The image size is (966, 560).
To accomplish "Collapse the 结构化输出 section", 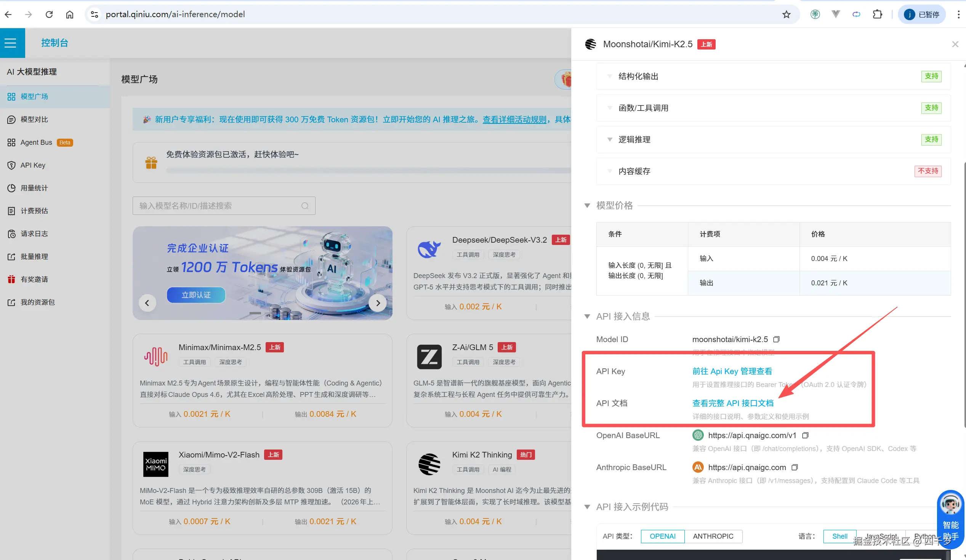I will tap(610, 76).
